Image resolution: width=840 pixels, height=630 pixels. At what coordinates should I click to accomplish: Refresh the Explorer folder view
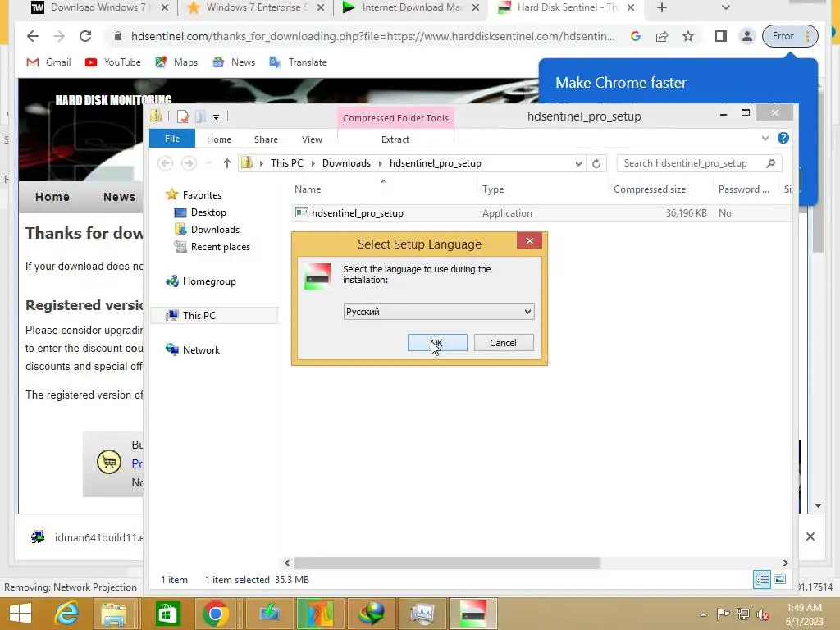[596, 163]
